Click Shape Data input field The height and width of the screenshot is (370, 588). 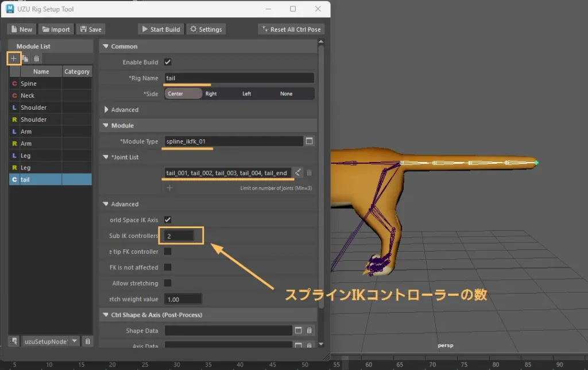click(228, 330)
